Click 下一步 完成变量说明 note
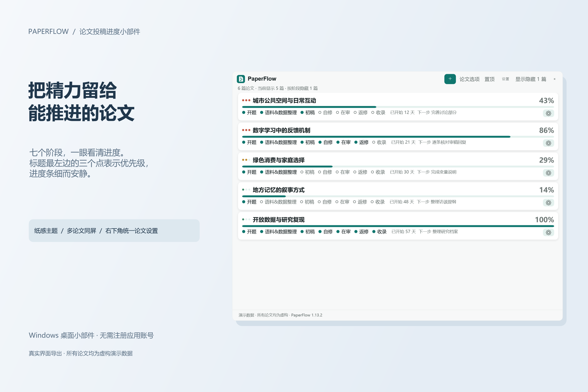Image resolution: width=588 pixels, height=392 pixels. click(437, 172)
